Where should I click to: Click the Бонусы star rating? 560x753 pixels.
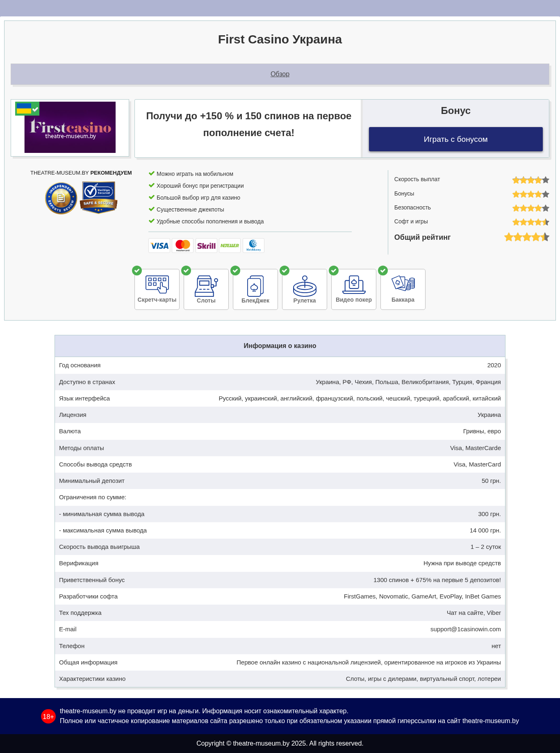point(530,194)
